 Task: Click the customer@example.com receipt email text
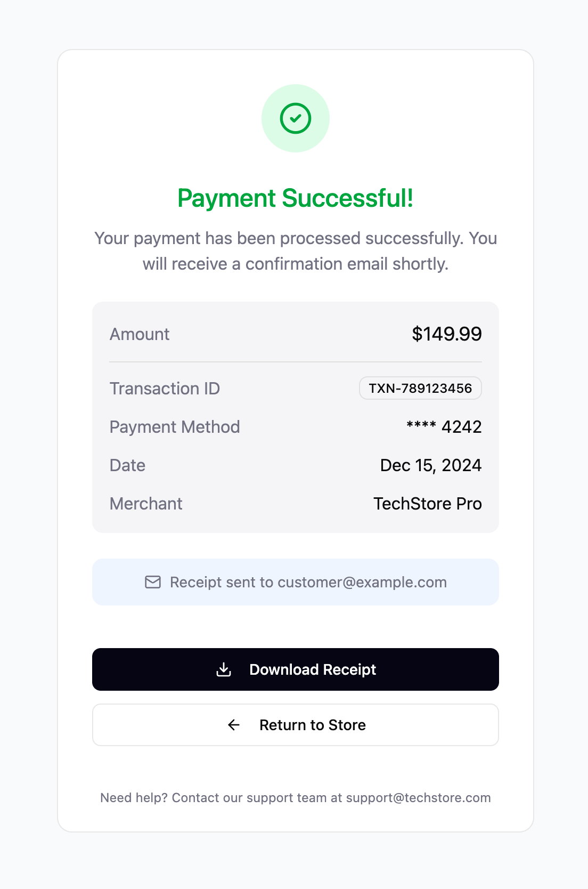click(362, 582)
